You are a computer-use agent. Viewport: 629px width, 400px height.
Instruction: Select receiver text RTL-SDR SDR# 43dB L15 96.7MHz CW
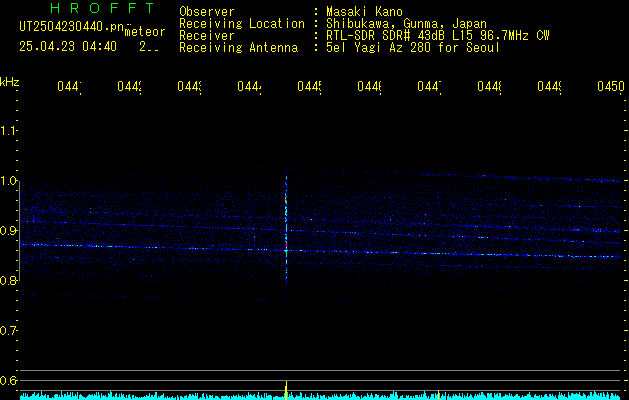[x=438, y=36]
